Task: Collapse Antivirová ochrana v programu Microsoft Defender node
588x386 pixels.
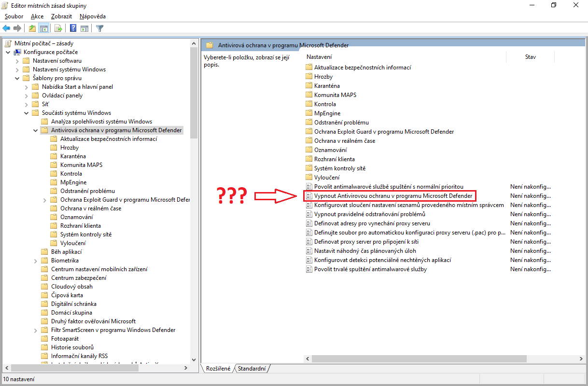Action: tap(36, 130)
